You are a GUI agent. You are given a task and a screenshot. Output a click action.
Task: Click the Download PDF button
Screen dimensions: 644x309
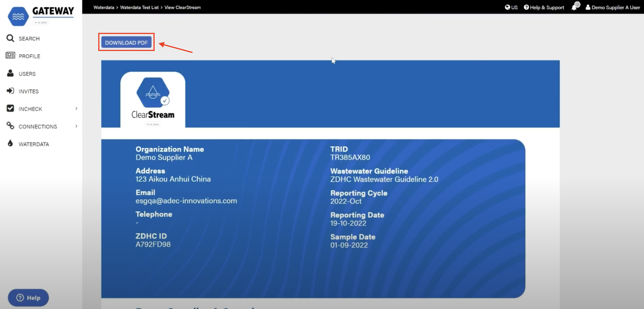(126, 43)
